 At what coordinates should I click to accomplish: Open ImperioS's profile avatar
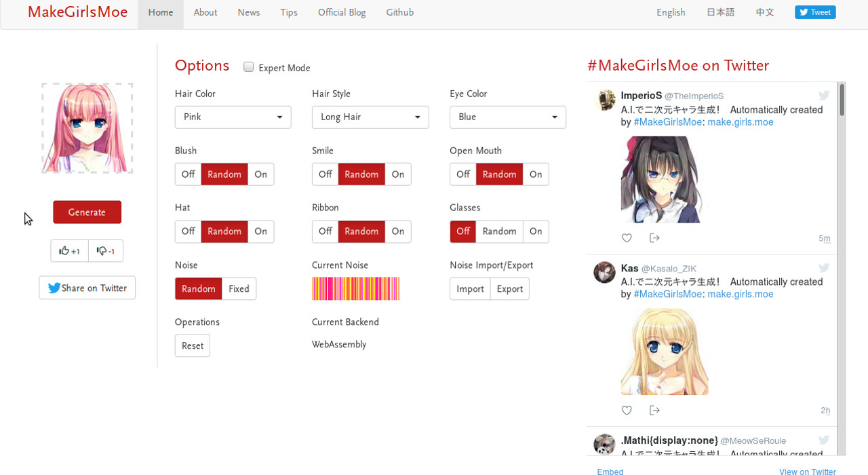[604, 100]
